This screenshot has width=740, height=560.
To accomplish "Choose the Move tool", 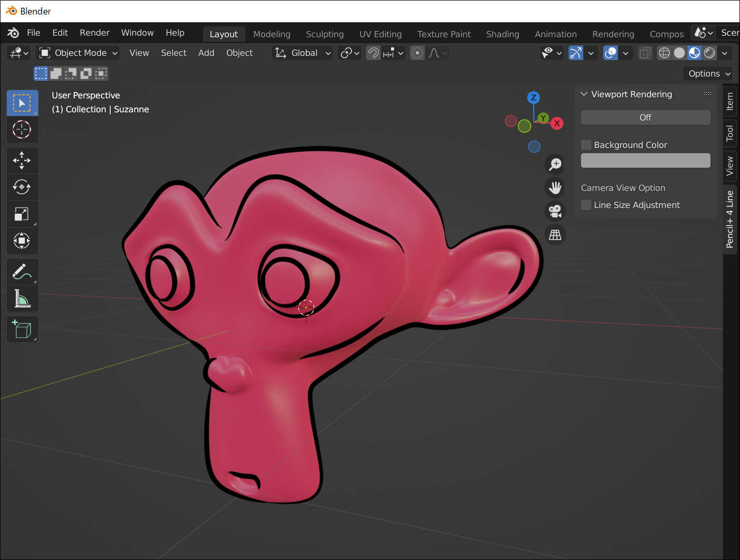I will coord(22,160).
